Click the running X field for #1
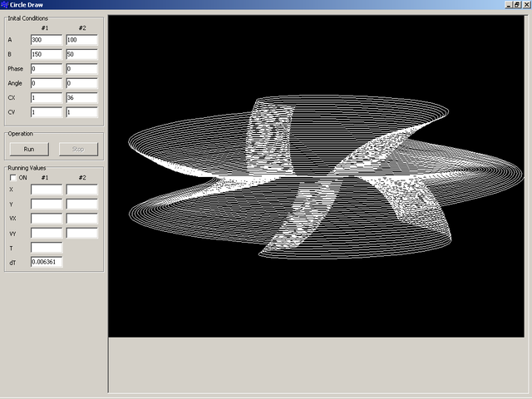The height and width of the screenshot is (399, 532). 47,190
